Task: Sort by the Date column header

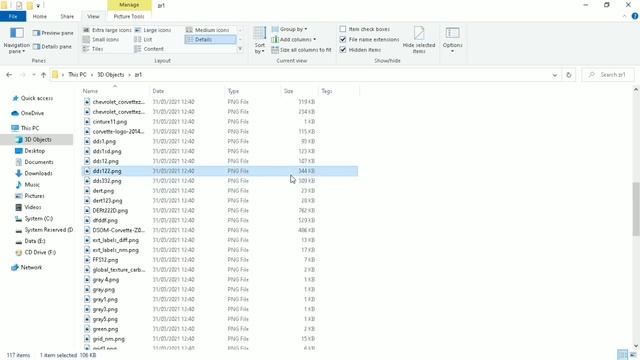Action: [x=187, y=91]
